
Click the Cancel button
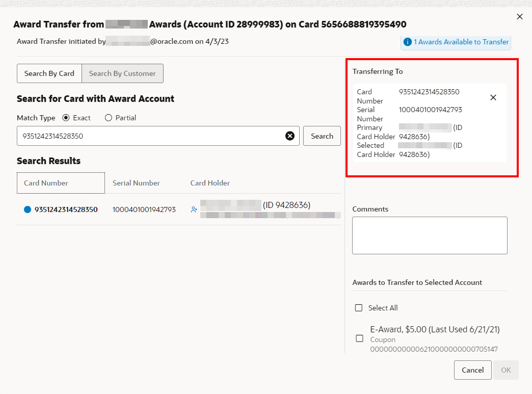pyautogui.click(x=472, y=370)
